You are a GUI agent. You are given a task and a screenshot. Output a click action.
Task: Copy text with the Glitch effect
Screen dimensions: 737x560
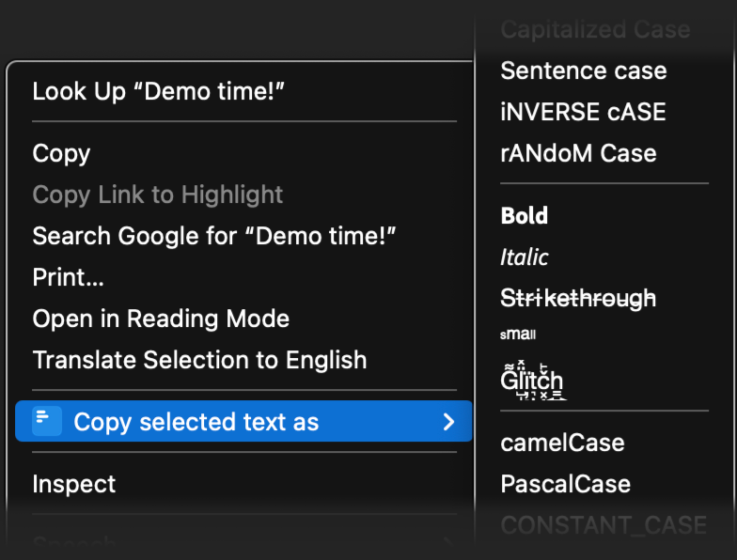[532, 380]
